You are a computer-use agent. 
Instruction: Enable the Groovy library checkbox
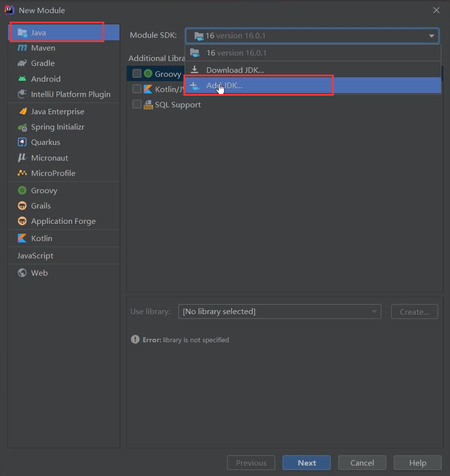(137, 73)
